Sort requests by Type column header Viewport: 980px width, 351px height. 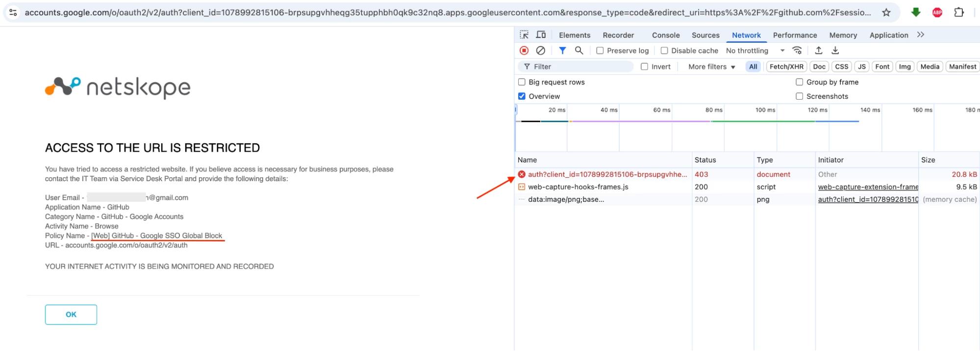784,160
